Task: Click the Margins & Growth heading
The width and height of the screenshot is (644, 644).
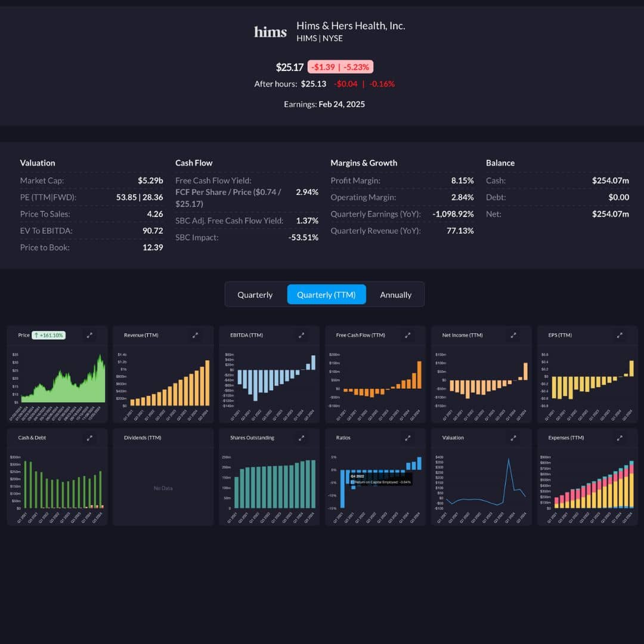Action: [x=364, y=163]
